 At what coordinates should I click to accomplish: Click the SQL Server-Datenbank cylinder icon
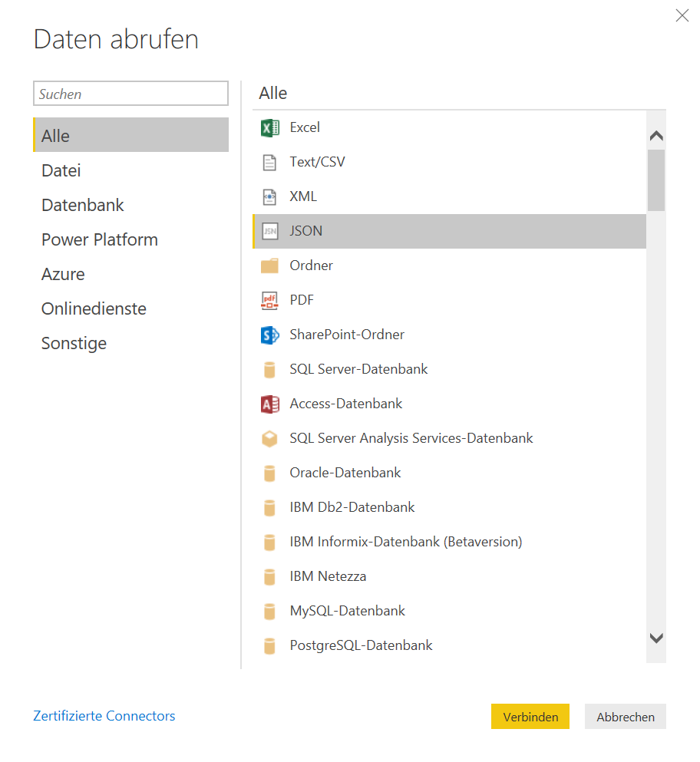pos(269,369)
